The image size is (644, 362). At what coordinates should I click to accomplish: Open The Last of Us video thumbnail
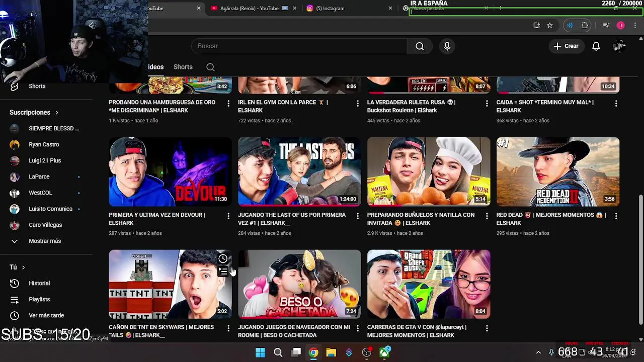(299, 171)
